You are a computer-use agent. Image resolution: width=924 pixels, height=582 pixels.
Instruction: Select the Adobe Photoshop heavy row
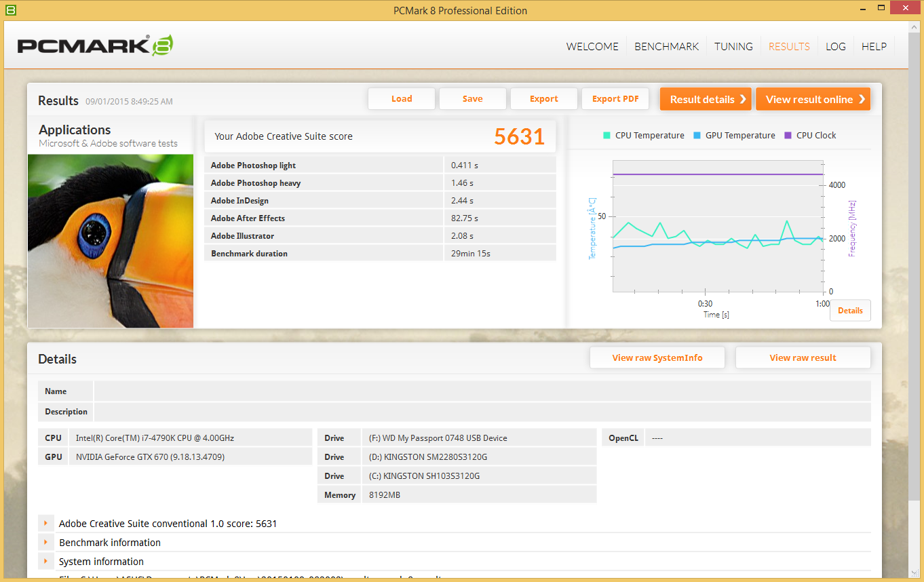(x=380, y=183)
